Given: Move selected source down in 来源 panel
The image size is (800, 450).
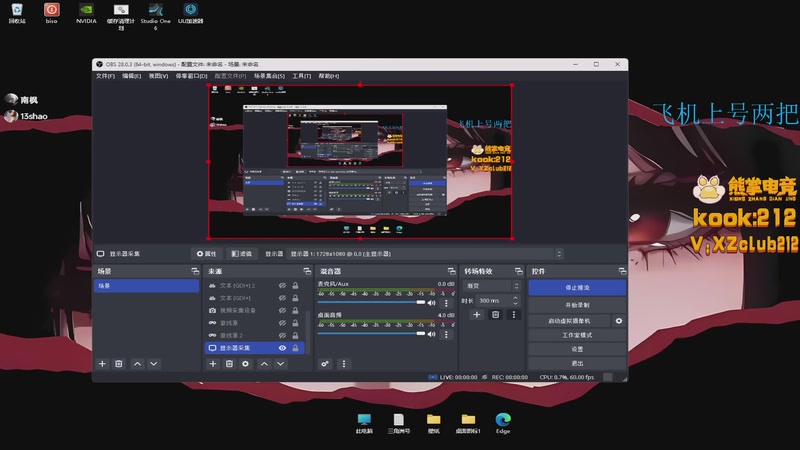Looking at the screenshot, I should (280, 364).
